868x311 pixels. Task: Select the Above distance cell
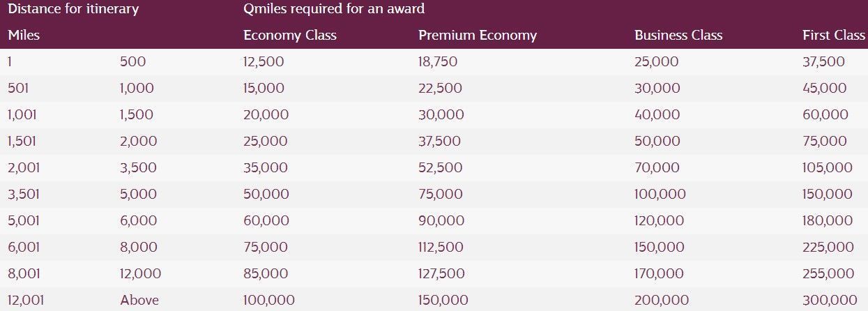coord(139,300)
